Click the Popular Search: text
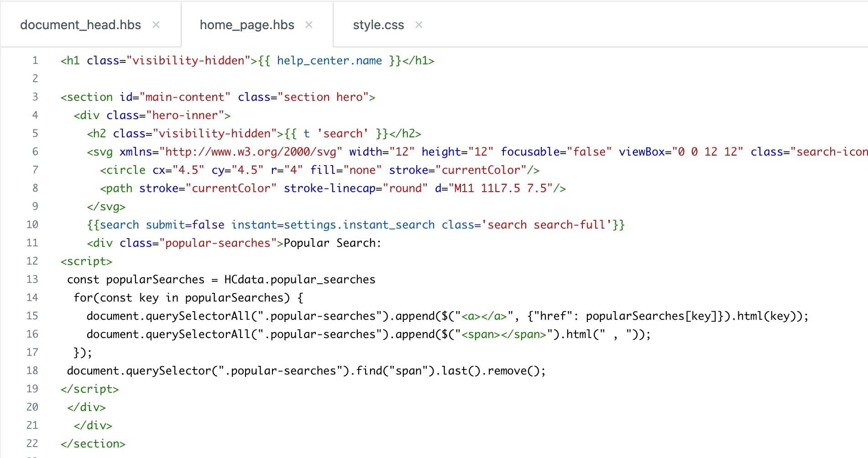This screenshot has height=458, width=868. click(333, 243)
